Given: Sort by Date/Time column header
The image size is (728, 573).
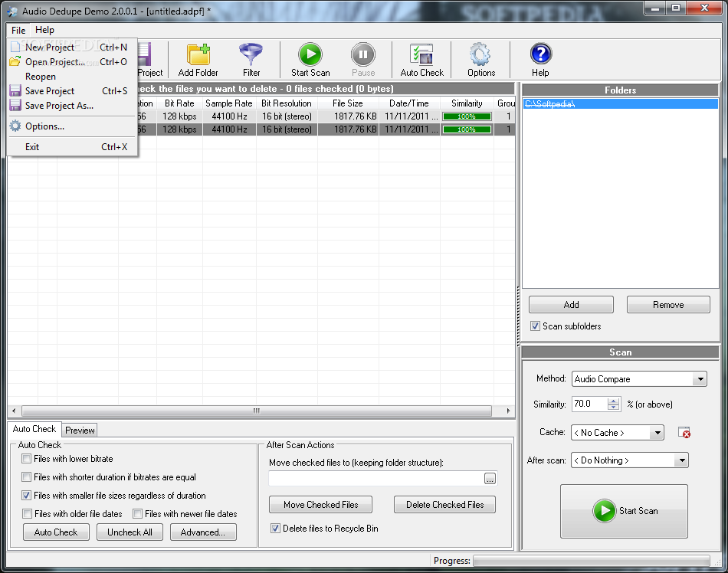Looking at the screenshot, I should click(x=409, y=103).
